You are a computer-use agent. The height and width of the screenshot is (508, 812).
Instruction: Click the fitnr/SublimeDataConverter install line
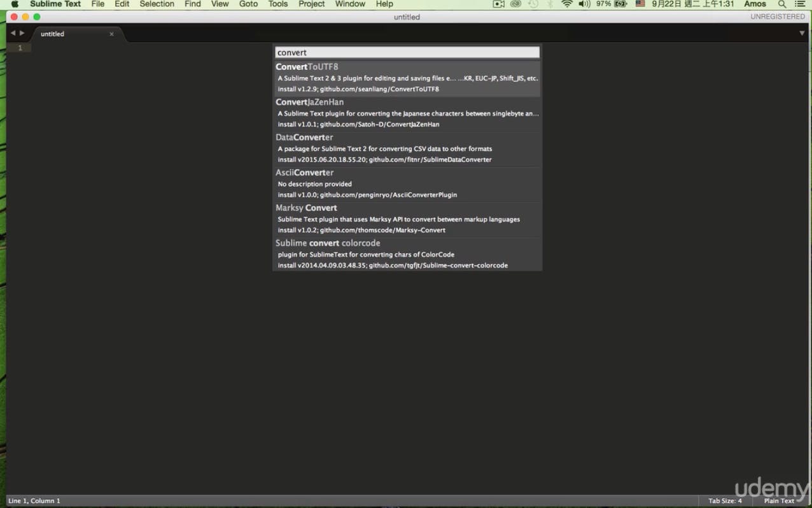point(384,160)
